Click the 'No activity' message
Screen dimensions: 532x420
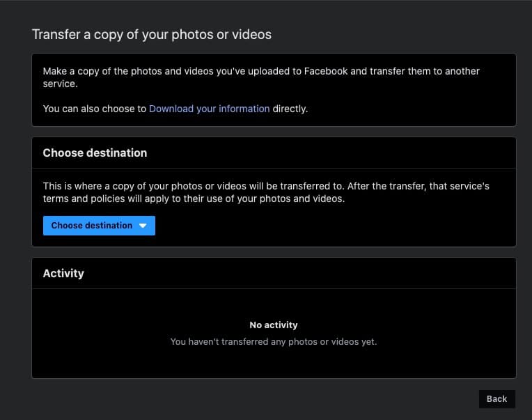(274, 325)
